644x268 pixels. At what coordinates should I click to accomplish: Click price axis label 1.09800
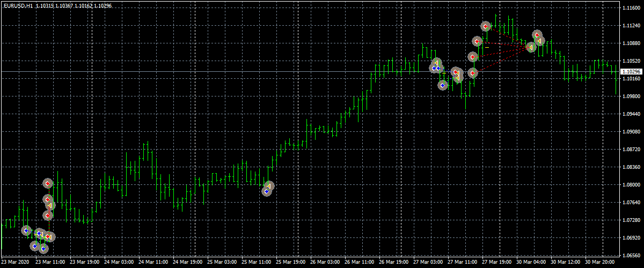click(631, 96)
